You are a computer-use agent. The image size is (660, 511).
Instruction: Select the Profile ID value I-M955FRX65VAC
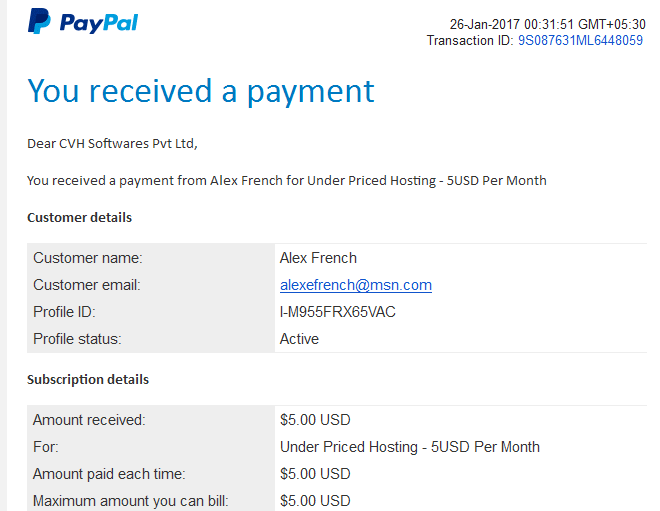pyautogui.click(x=338, y=312)
